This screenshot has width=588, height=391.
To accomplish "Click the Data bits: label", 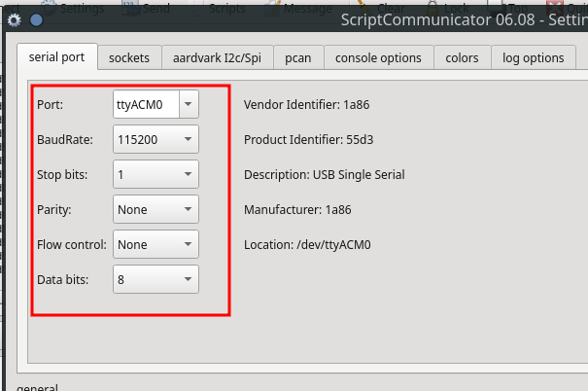I will [x=62, y=279].
